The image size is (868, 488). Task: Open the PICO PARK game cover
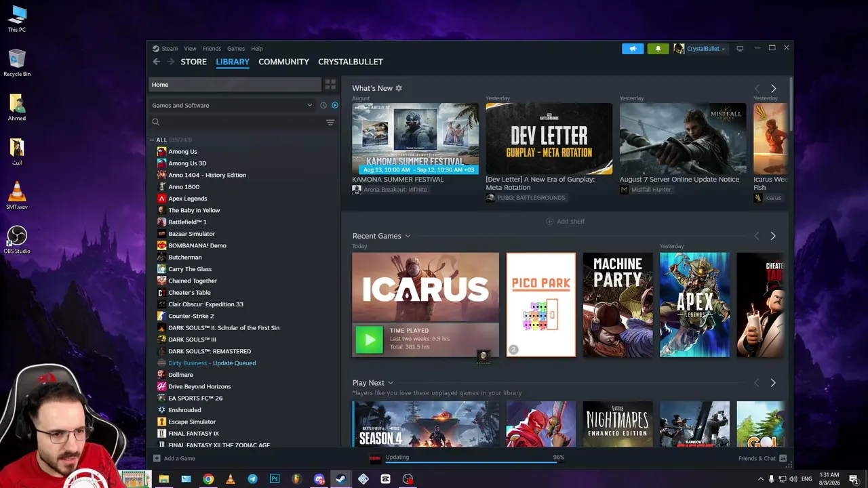[540, 305]
